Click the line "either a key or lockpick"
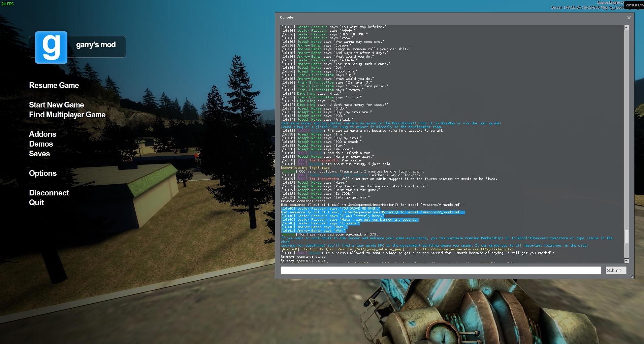The image size is (644, 344). (x=351, y=175)
